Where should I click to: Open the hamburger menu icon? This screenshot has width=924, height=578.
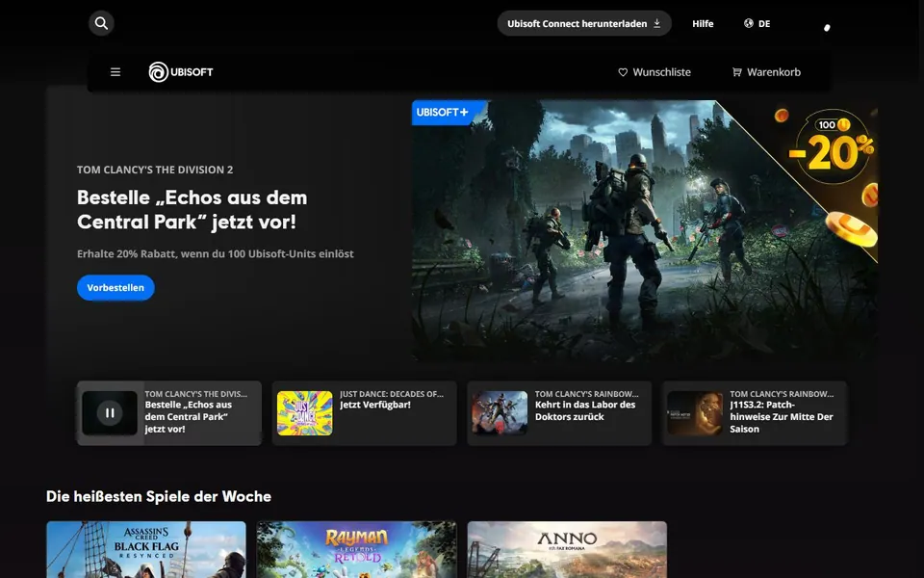coord(115,72)
